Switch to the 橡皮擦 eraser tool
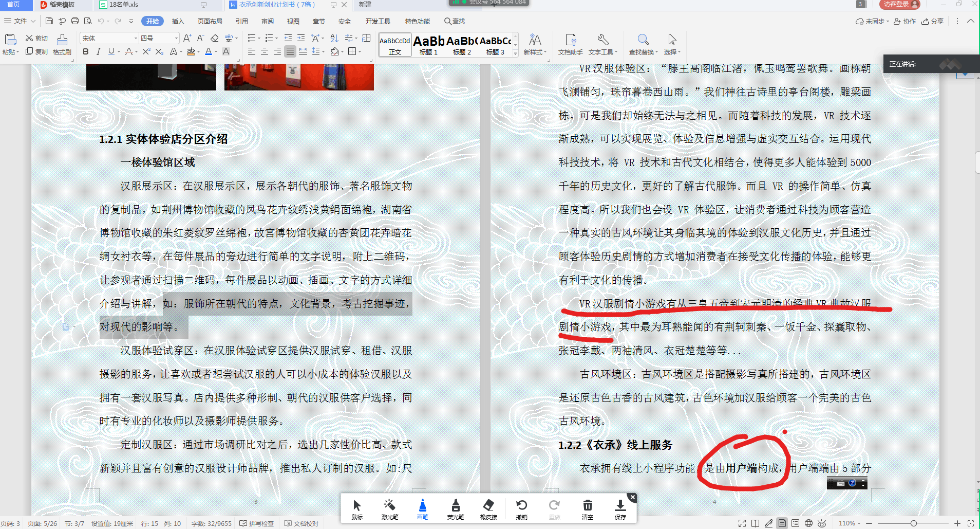The image size is (980, 529). 488,509
